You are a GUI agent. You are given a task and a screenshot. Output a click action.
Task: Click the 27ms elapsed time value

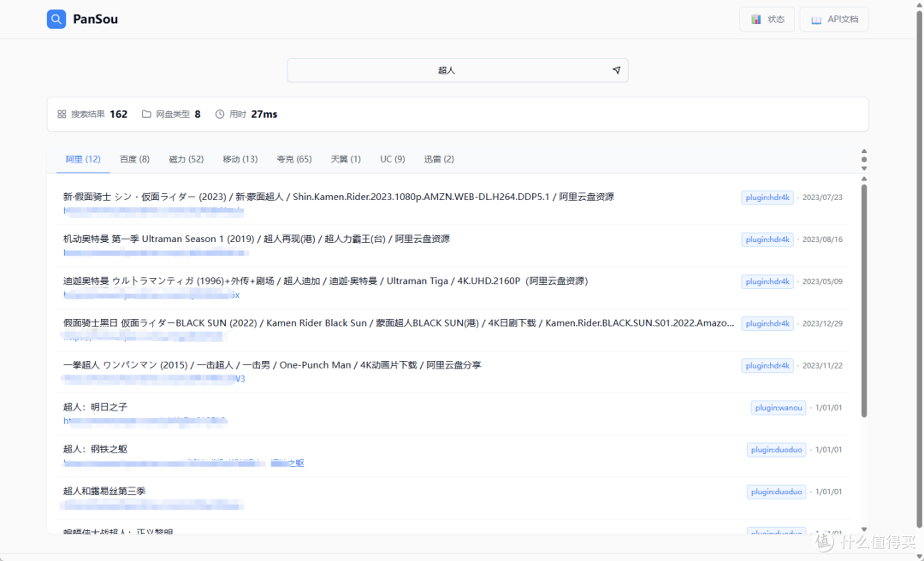click(264, 115)
